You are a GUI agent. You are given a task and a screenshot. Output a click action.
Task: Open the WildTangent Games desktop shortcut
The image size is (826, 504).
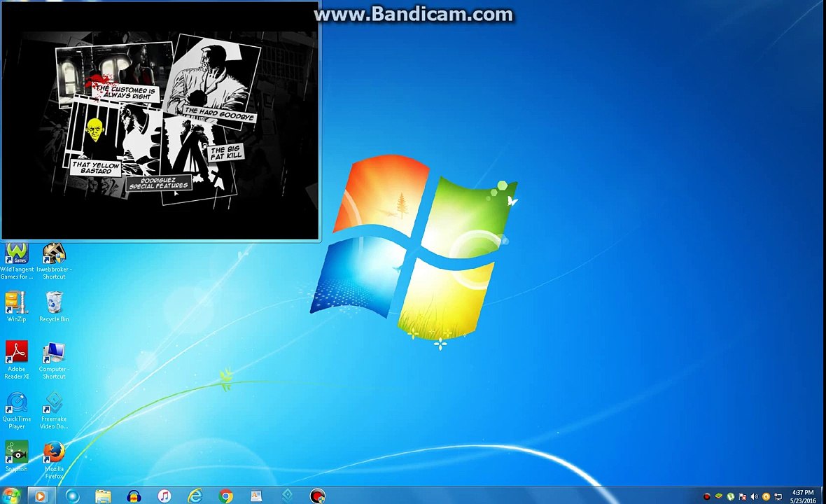[16, 261]
